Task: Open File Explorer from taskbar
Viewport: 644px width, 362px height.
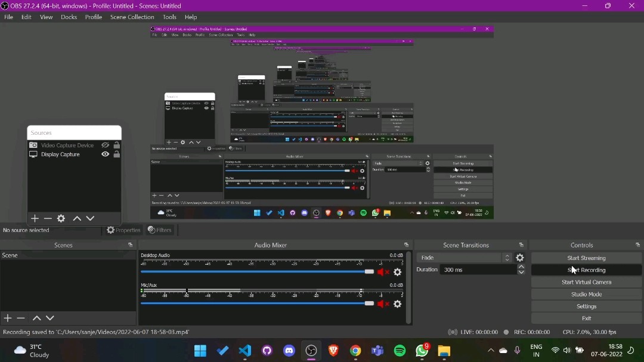Action: (x=444, y=351)
